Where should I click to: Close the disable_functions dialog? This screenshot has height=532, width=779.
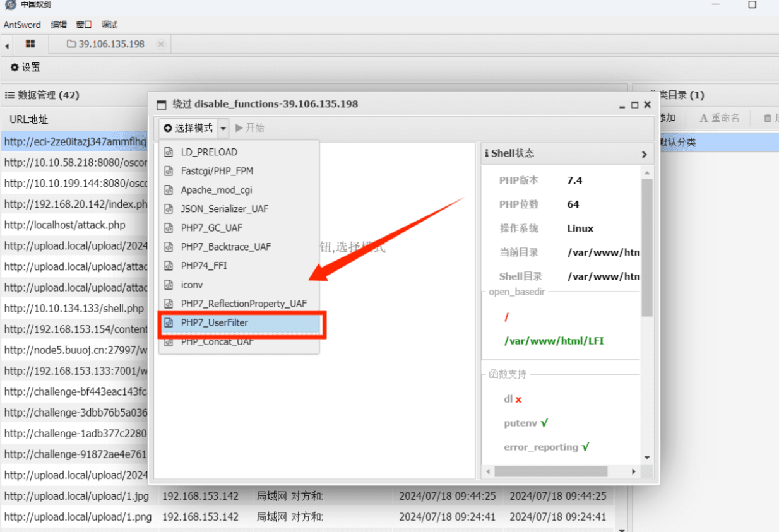[647, 105]
